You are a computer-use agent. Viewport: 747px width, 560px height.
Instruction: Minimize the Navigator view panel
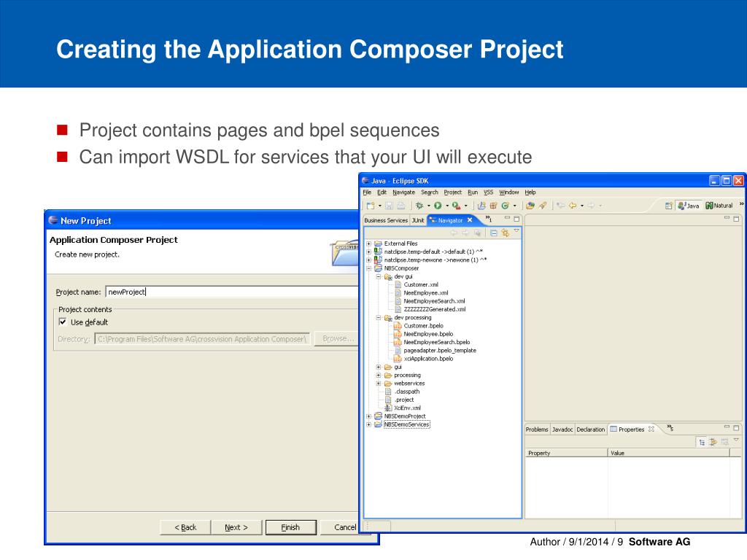pos(508,219)
